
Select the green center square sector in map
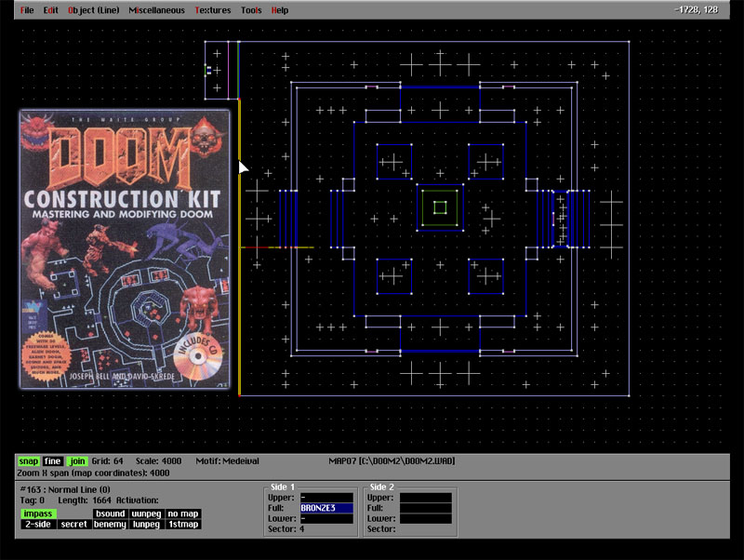tap(440, 207)
